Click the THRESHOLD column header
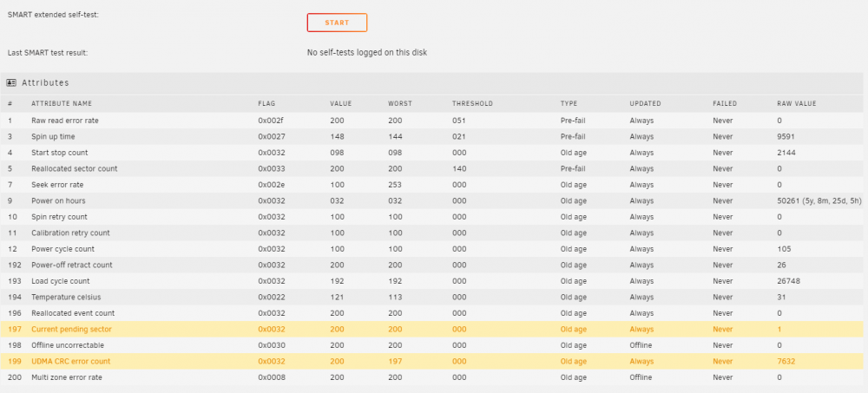The width and height of the screenshot is (868, 393). coord(472,103)
